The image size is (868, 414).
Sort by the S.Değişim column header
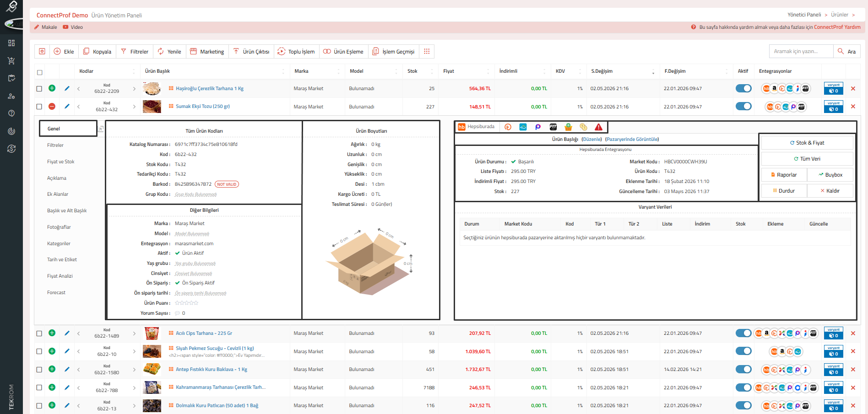point(623,71)
